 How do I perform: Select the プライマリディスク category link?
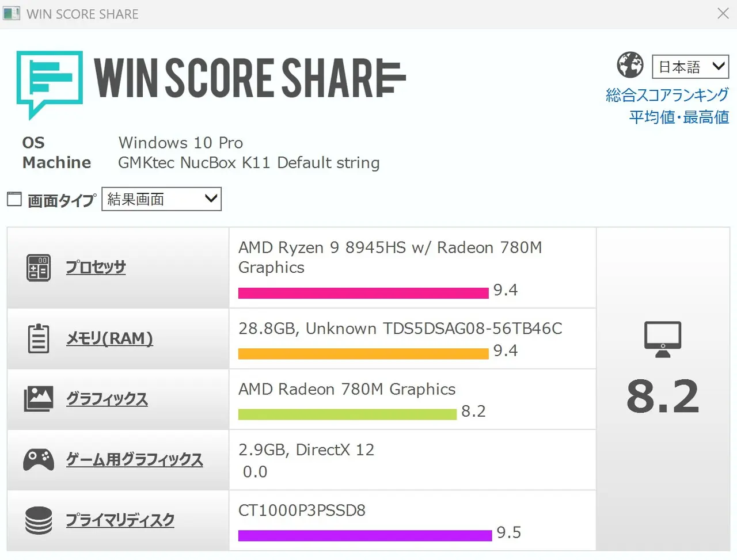(120, 520)
